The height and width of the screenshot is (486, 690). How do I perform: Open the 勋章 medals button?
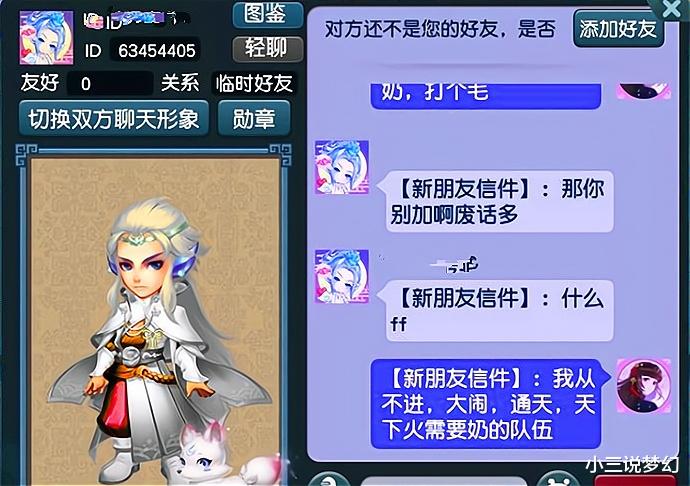(x=254, y=119)
